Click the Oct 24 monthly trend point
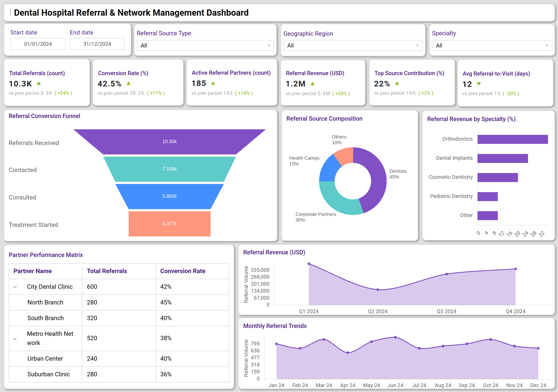 pos(491,340)
